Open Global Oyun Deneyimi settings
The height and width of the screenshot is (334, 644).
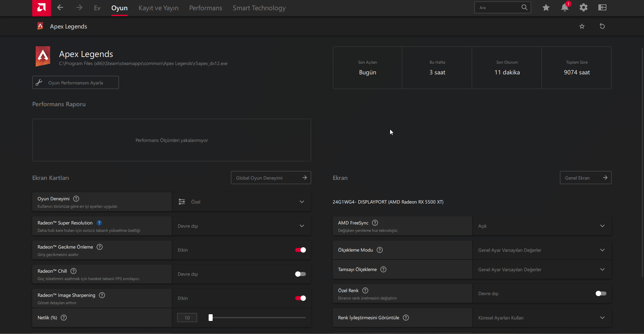pyautogui.click(x=271, y=178)
